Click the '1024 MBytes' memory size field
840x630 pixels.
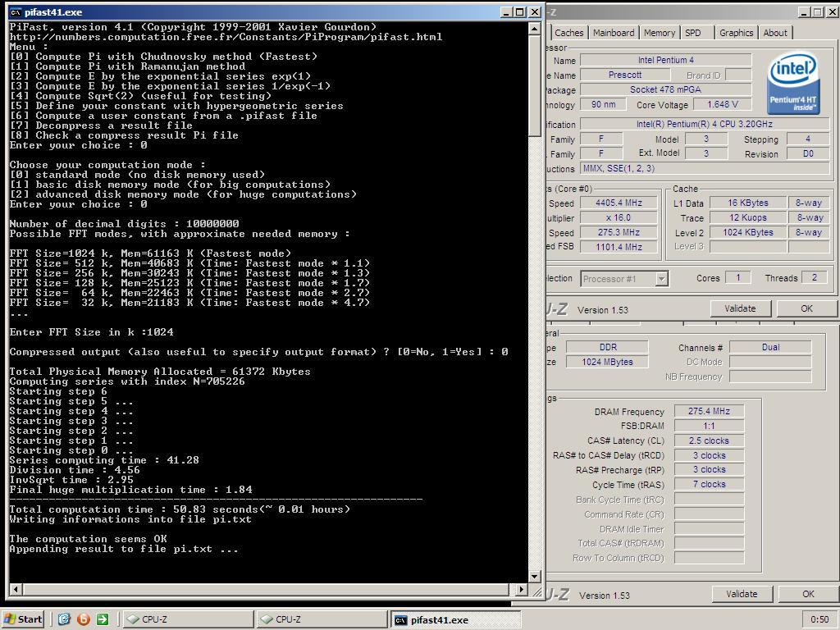608,362
